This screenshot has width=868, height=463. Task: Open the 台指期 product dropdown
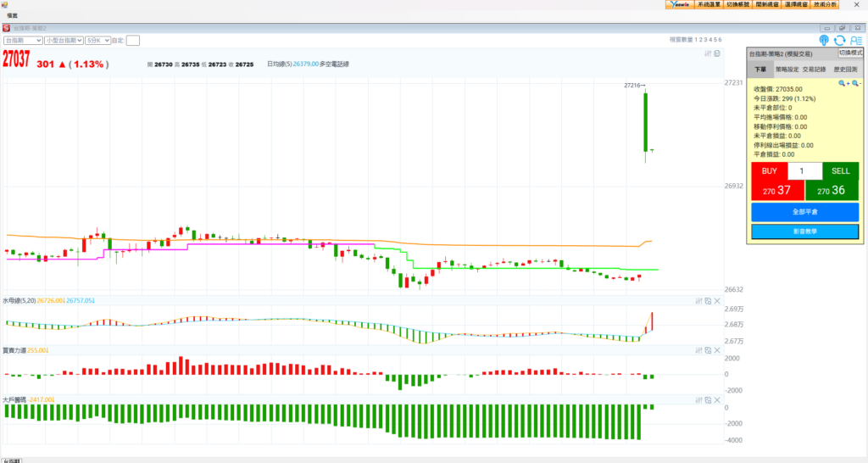pos(23,40)
